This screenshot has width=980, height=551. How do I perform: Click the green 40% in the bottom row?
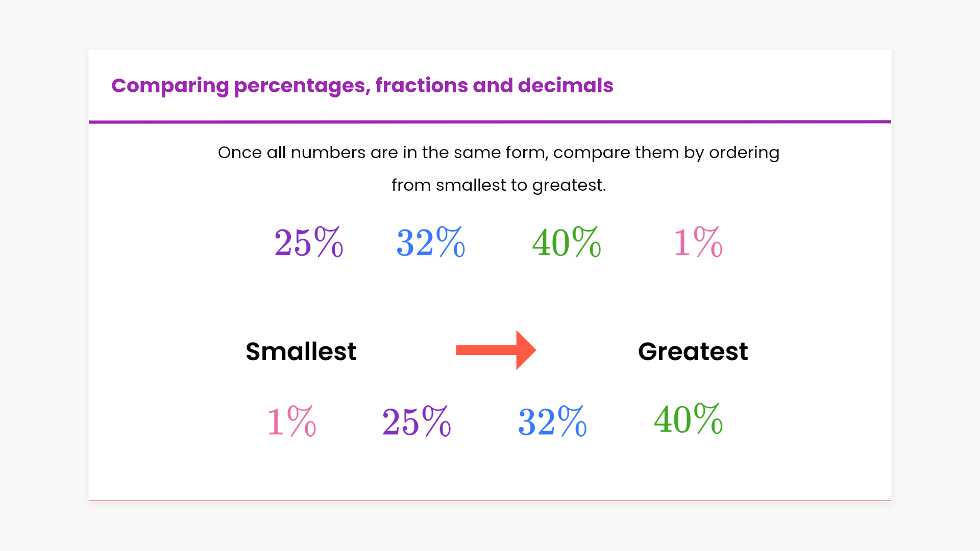point(688,419)
